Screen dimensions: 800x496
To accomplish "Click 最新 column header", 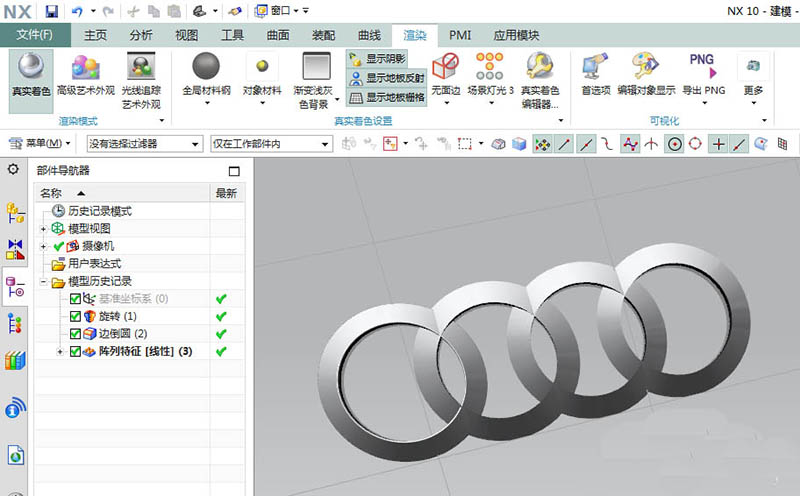I will point(227,193).
